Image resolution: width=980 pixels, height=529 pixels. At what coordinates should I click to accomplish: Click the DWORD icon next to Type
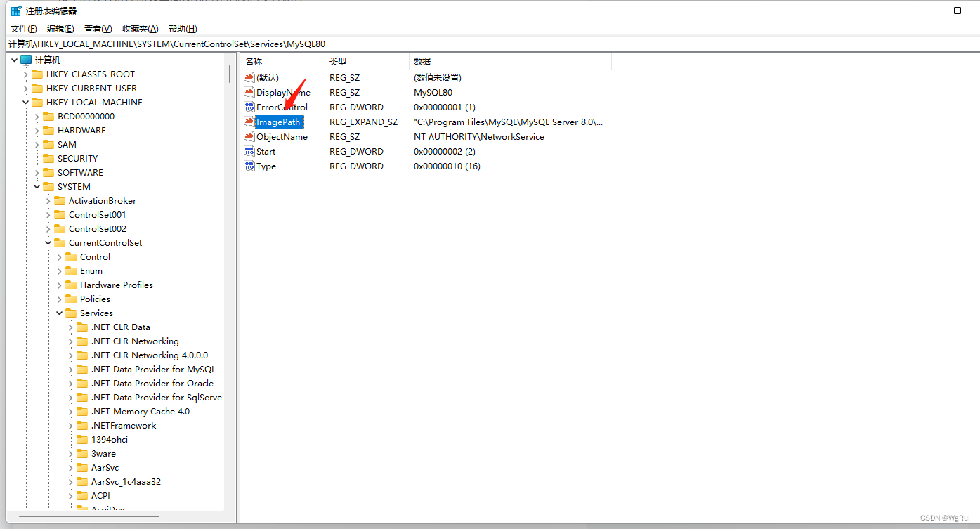pyautogui.click(x=249, y=166)
